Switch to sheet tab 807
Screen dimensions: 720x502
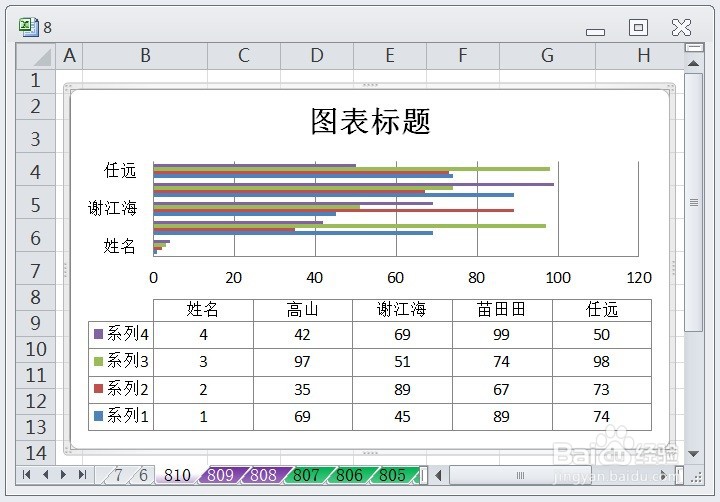[x=306, y=475]
